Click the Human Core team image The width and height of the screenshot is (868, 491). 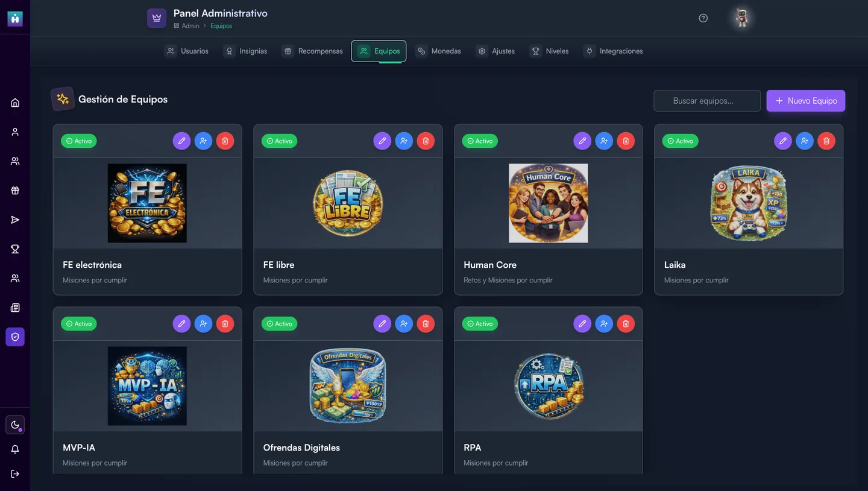tap(549, 203)
